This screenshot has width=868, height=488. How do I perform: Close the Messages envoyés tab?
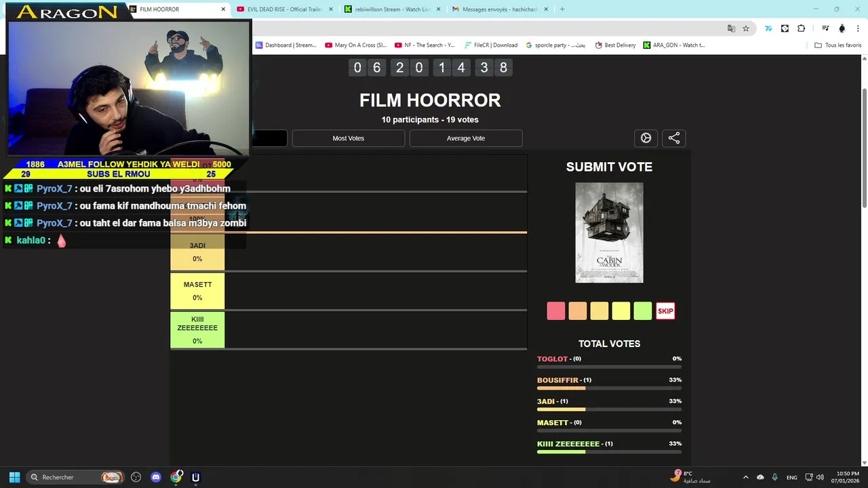click(546, 9)
